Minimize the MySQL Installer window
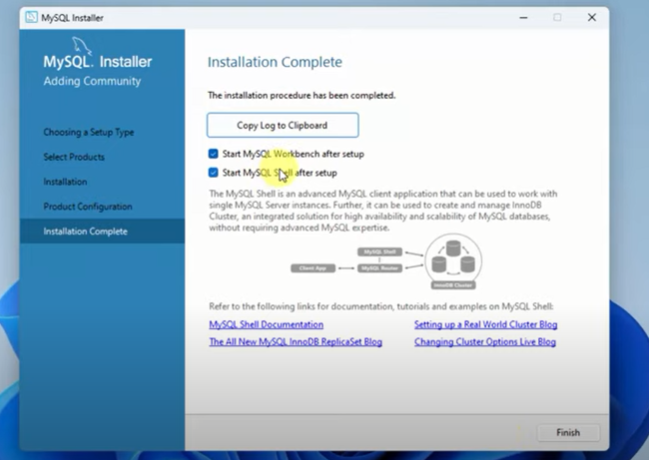This screenshot has width=649, height=460. tap(524, 17)
